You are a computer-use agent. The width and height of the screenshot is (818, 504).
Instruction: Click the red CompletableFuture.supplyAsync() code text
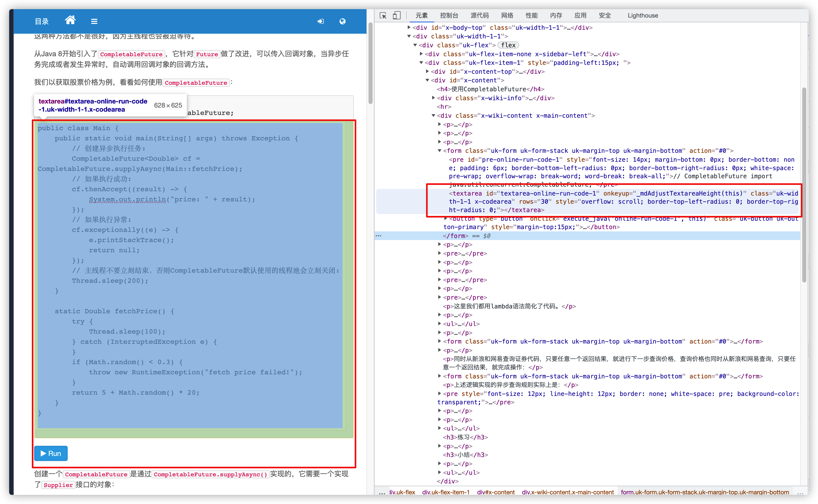click(x=210, y=474)
